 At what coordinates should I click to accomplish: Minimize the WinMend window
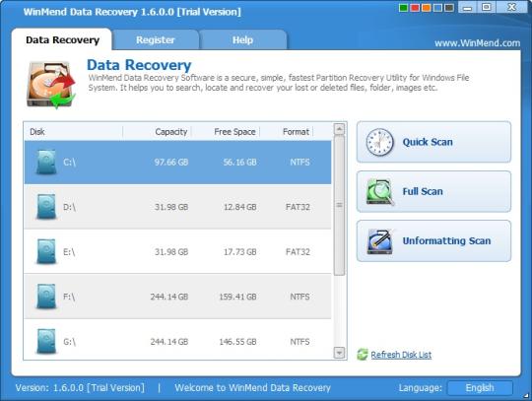pos(468,7)
